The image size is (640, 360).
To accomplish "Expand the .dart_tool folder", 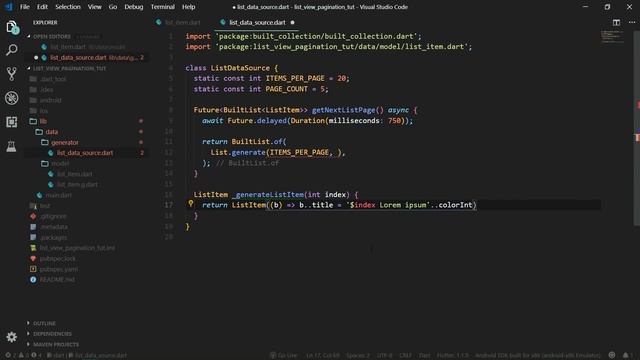I will pyautogui.click(x=53, y=79).
